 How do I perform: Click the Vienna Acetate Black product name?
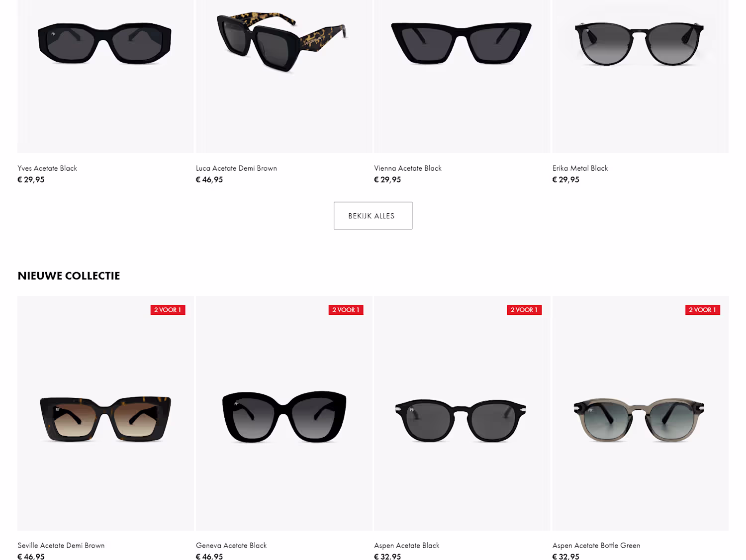click(408, 168)
